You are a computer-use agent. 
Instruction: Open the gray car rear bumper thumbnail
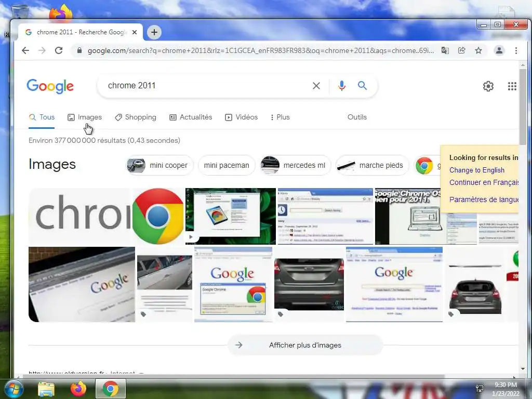(309, 284)
